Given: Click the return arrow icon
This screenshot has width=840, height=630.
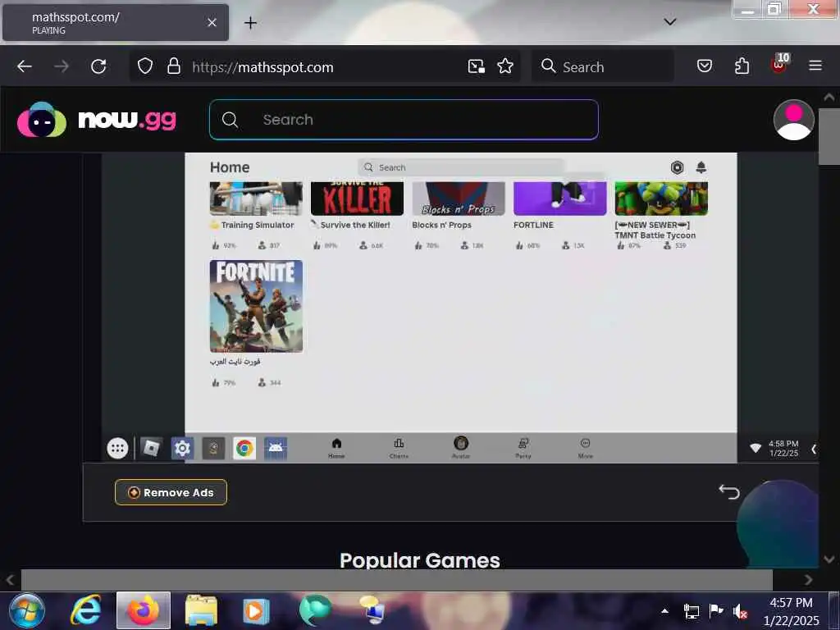Looking at the screenshot, I should [729, 491].
